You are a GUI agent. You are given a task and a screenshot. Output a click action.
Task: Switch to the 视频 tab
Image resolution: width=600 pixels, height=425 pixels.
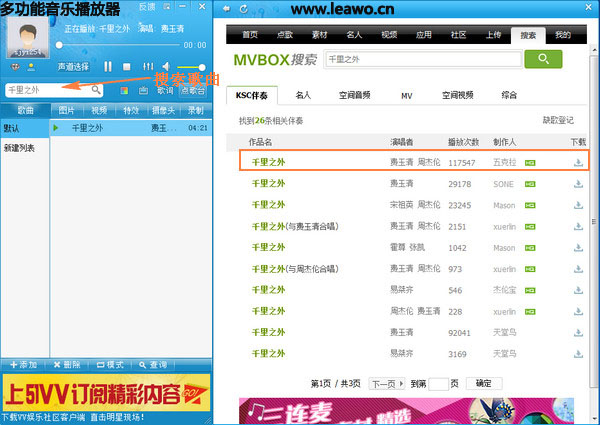[x=99, y=111]
